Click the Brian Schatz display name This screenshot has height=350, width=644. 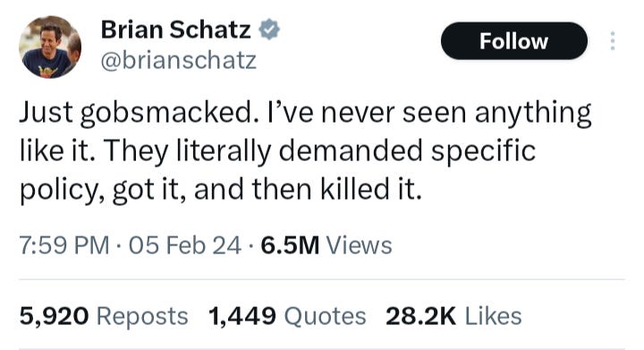click(x=176, y=30)
